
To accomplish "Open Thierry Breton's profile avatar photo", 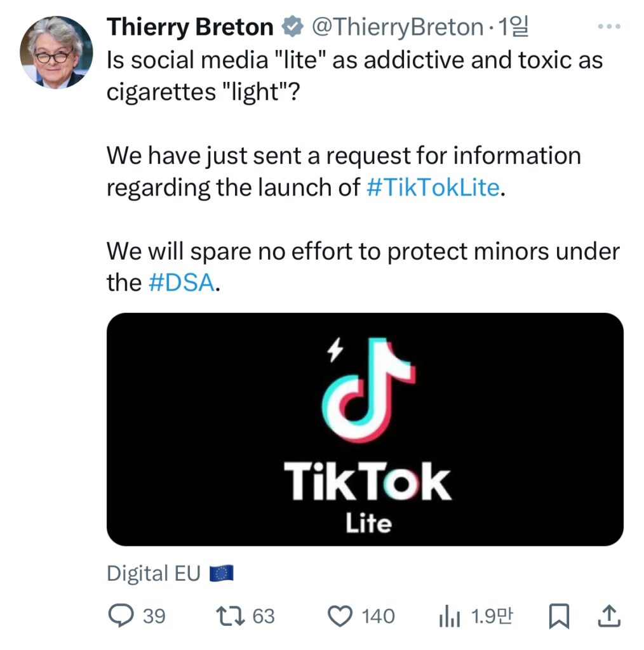I will coord(57,53).
